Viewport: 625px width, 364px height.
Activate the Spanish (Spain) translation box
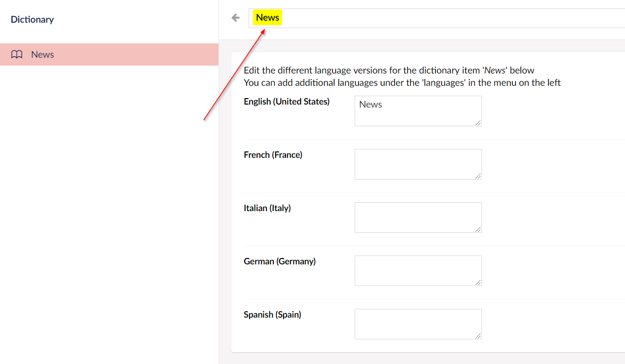[x=417, y=324]
